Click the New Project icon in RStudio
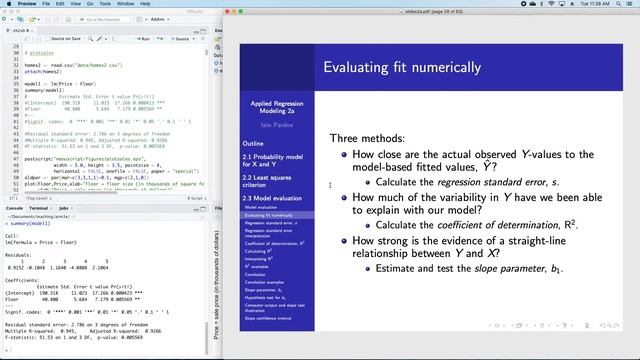Viewport: 640px width, 360px height. pyautogui.click(x=20, y=19)
